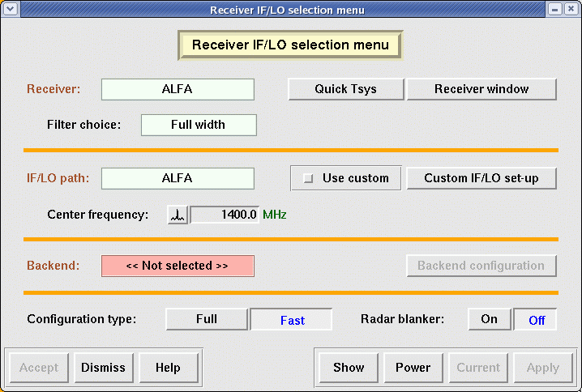This screenshot has height=392, width=582.
Task: Open the window menu in title bar
Action: coord(10,10)
